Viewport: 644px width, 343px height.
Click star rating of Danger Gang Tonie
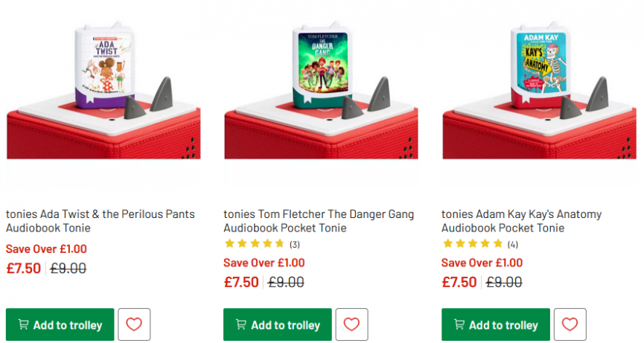pyautogui.click(x=254, y=243)
